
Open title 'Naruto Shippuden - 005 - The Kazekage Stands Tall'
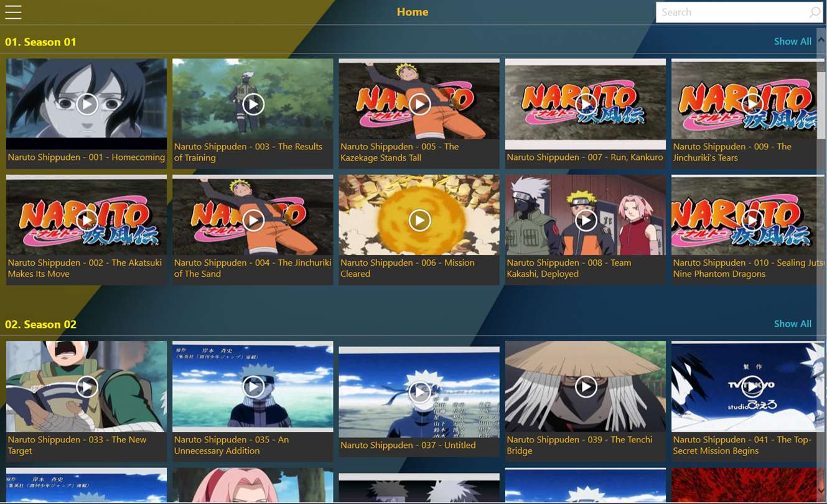point(399,152)
